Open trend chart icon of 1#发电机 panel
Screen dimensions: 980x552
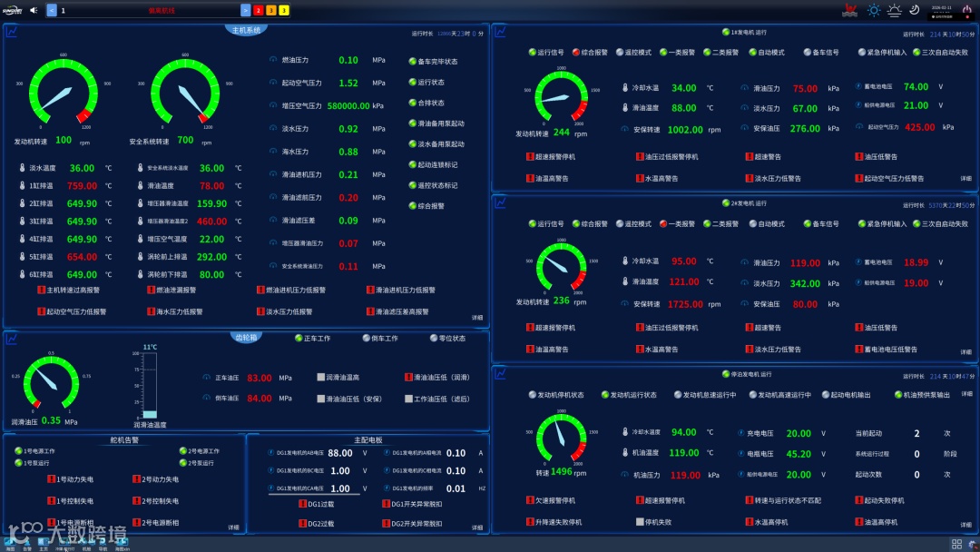[501, 31]
